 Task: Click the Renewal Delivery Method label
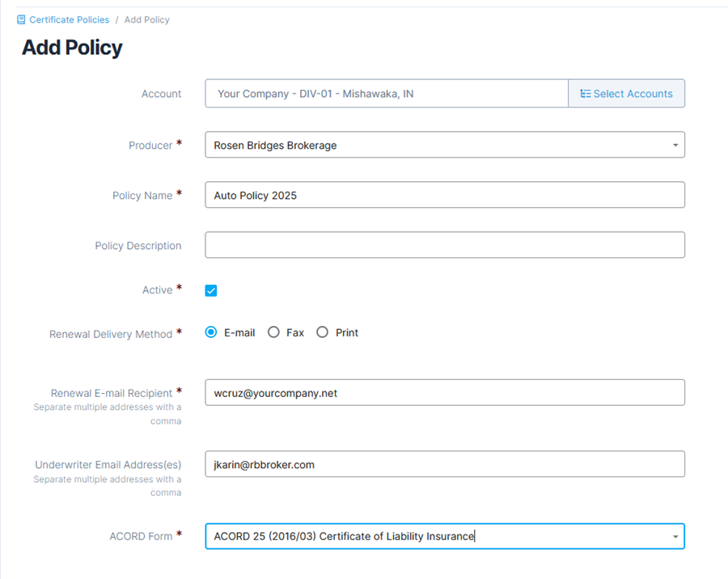tap(111, 334)
